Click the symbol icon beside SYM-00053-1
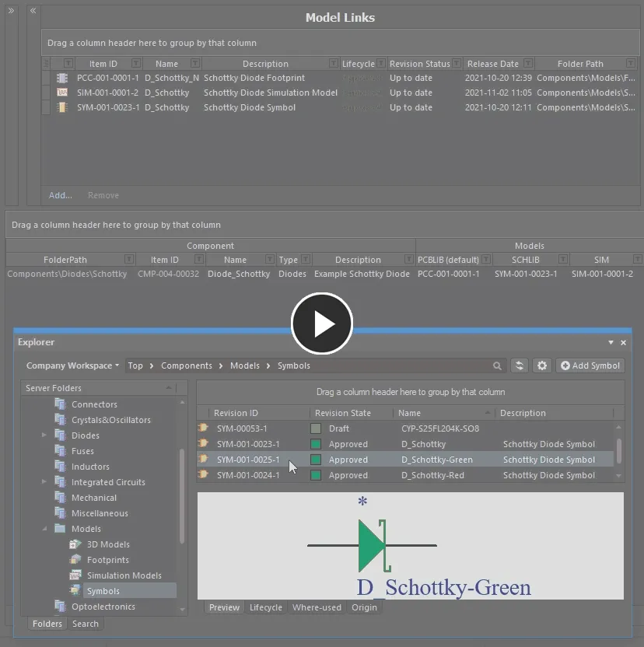 coord(202,428)
